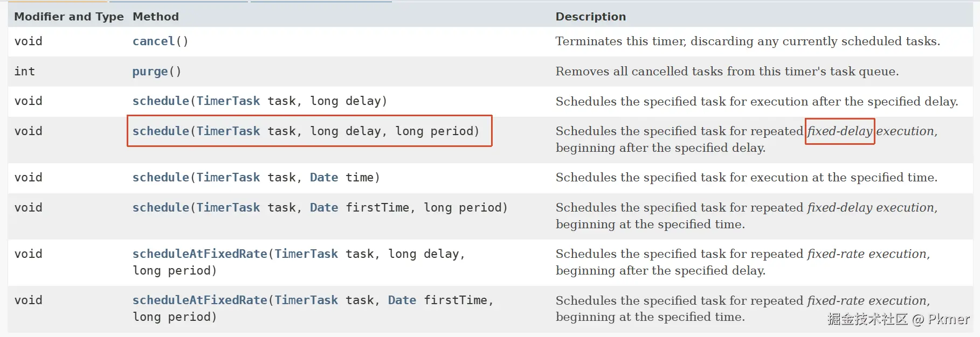This screenshot has width=980, height=337.
Task: Click schedule link with 'Date firstTime' parameter
Action: pyautogui.click(x=161, y=208)
